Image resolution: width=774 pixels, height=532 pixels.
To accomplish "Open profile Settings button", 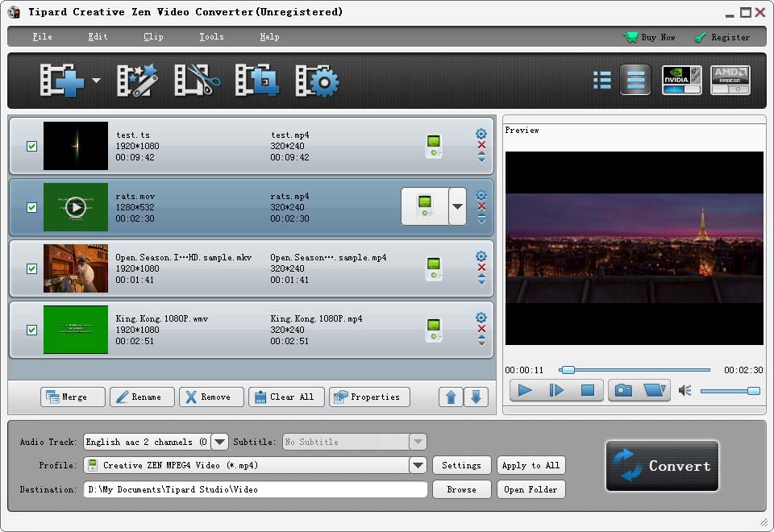I will tap(461, 465).
